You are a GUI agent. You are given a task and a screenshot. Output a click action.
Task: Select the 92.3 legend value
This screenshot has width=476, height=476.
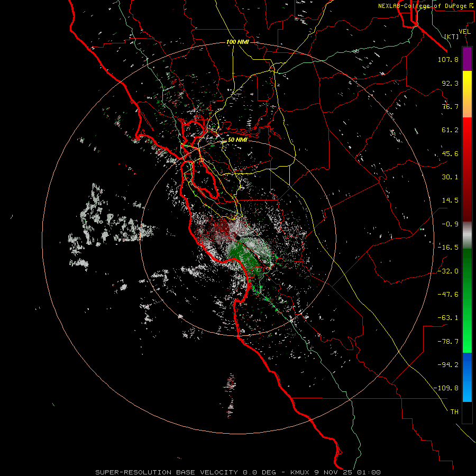coord(450,83)
